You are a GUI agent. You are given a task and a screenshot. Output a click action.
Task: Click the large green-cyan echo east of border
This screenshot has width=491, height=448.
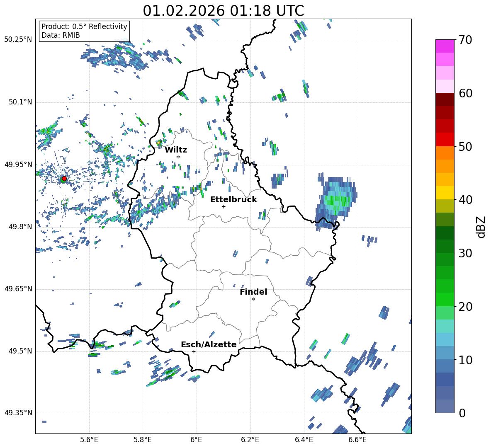pos(337,200)
